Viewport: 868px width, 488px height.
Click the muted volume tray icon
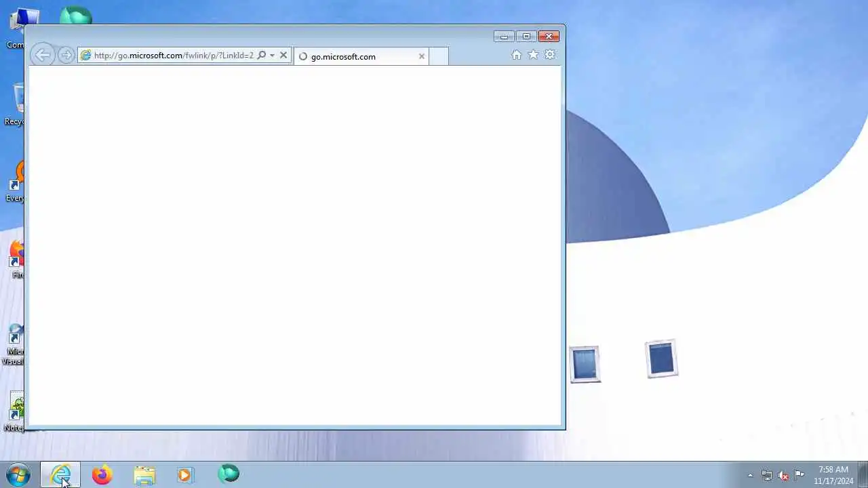point(783,475)
